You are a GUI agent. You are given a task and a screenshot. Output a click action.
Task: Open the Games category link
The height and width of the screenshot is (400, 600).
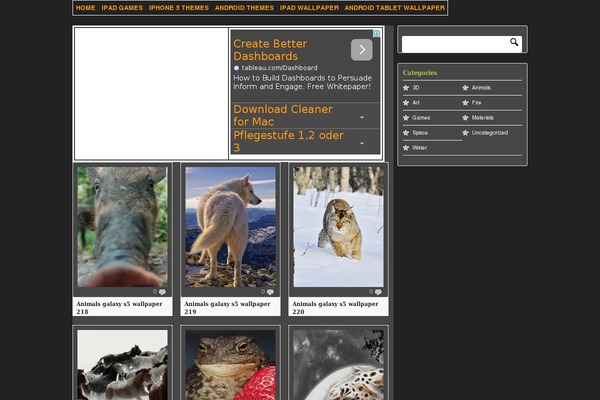[x=421, y=118]
